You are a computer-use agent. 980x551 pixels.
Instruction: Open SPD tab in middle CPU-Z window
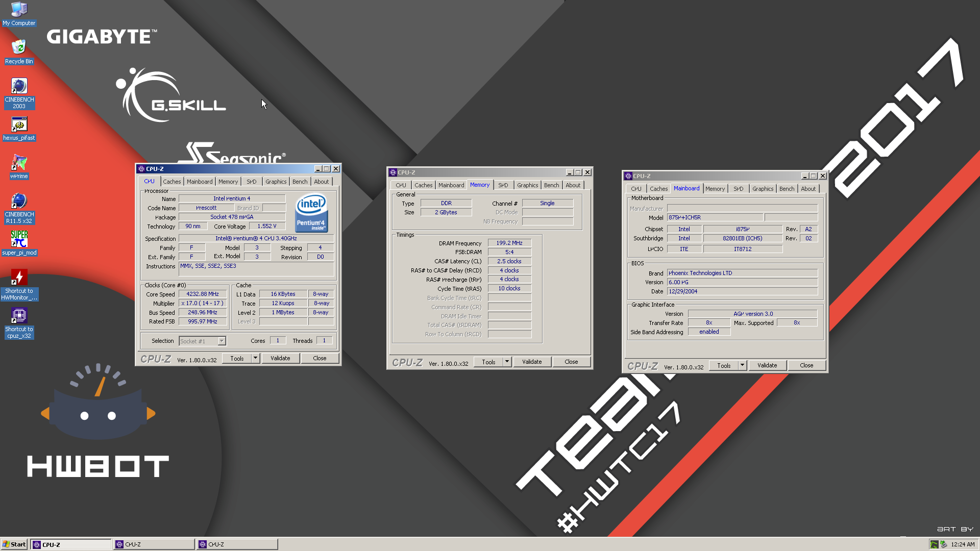pyautogui.click(x=503, y=185)
